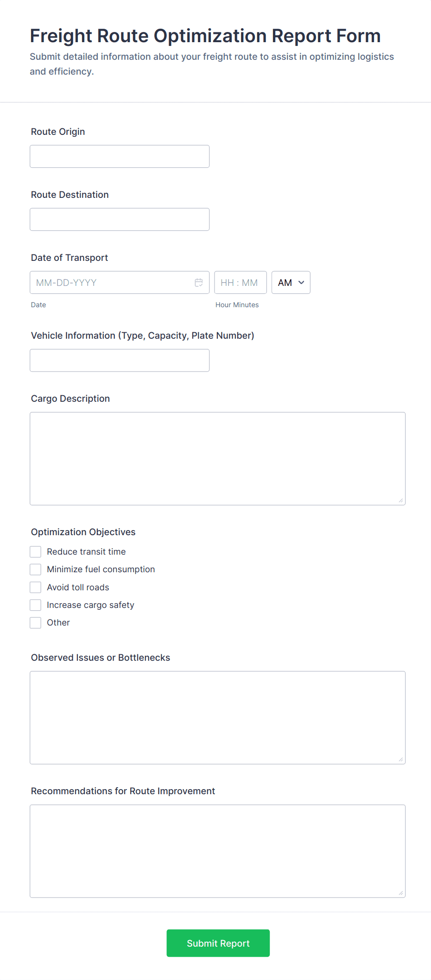Click the Optimization Objectives label
The width and height of the screenshot is (431, 980).
click(x=83, y=532)
